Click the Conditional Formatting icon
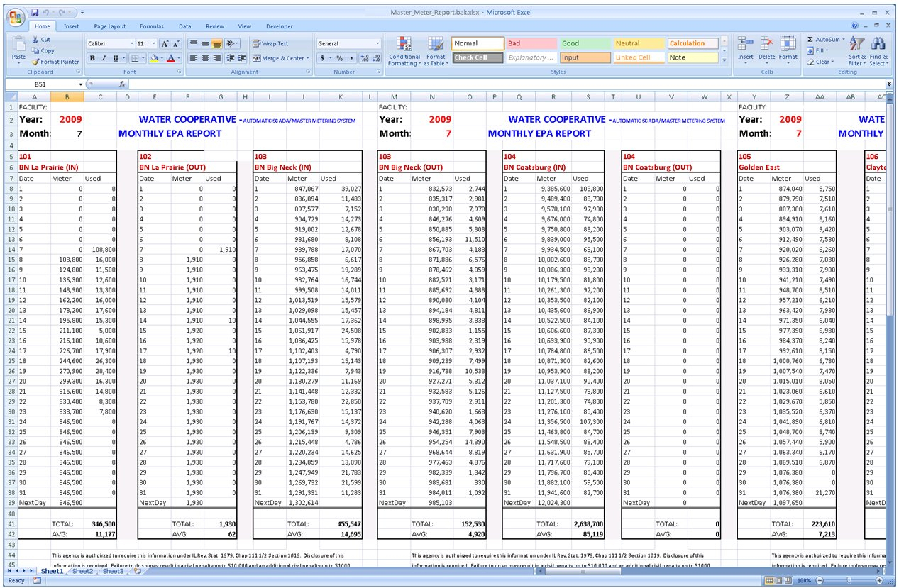This screenshot has height=588, width=899. 404,45
